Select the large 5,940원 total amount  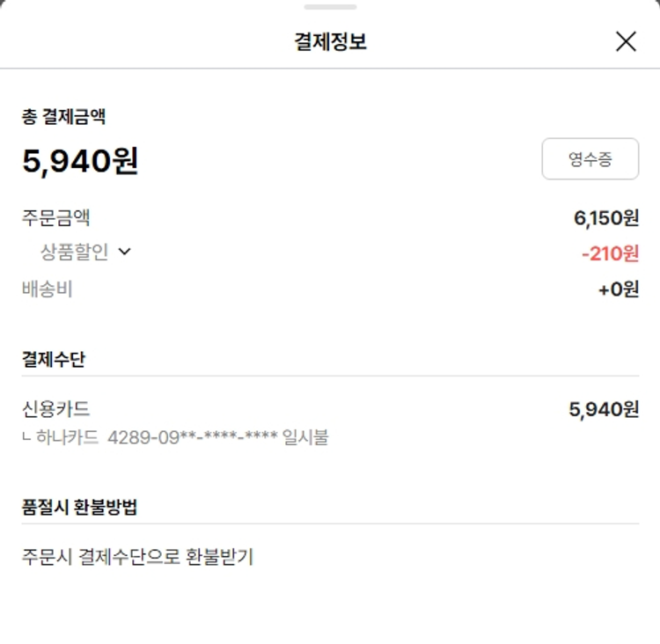pyautogui.click(x=80, y=161)
